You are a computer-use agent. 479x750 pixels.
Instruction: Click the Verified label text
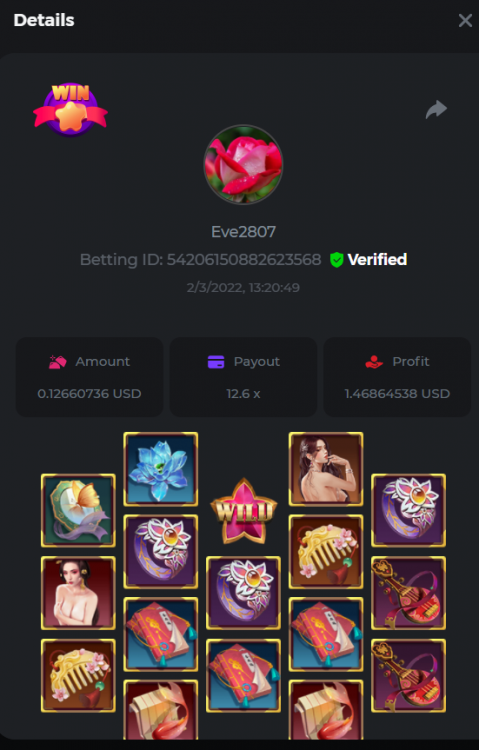click(377, 259)
